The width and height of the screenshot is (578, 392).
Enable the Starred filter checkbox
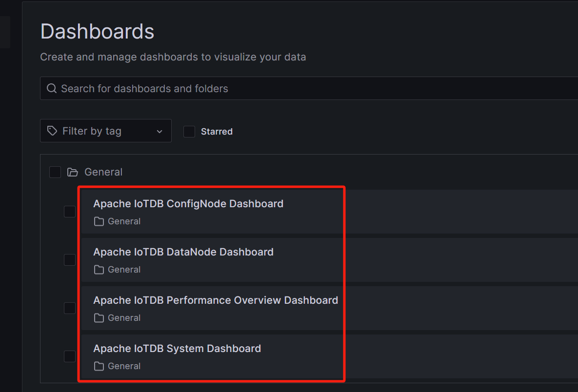tap(189, 132)
